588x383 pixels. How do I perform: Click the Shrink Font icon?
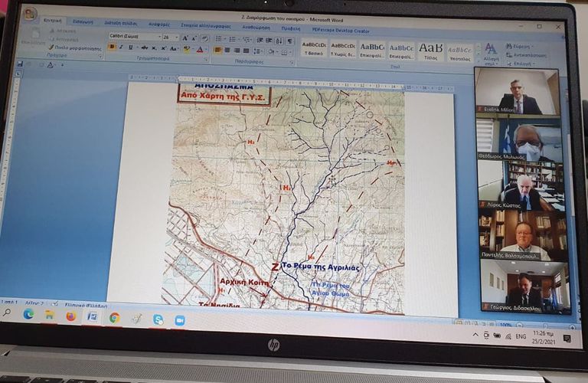(194, 39)
